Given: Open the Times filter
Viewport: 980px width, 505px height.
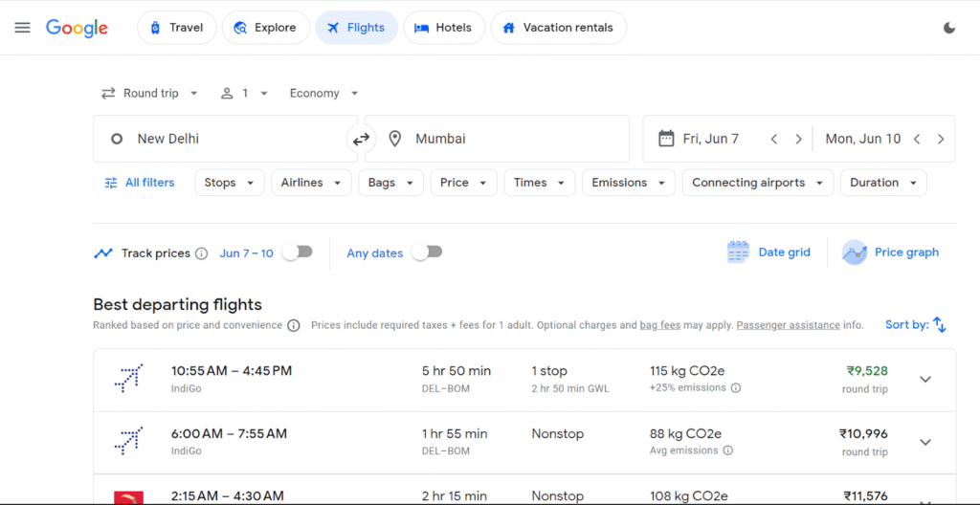Looking at the screenshot, I should [x=540, y=183].
